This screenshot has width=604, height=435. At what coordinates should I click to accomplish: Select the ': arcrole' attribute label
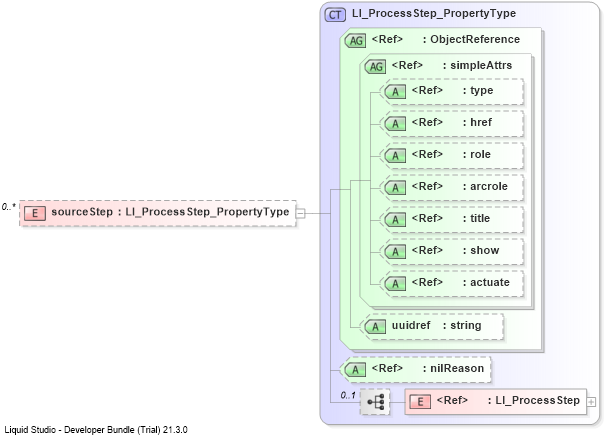[x=485, y=186]
